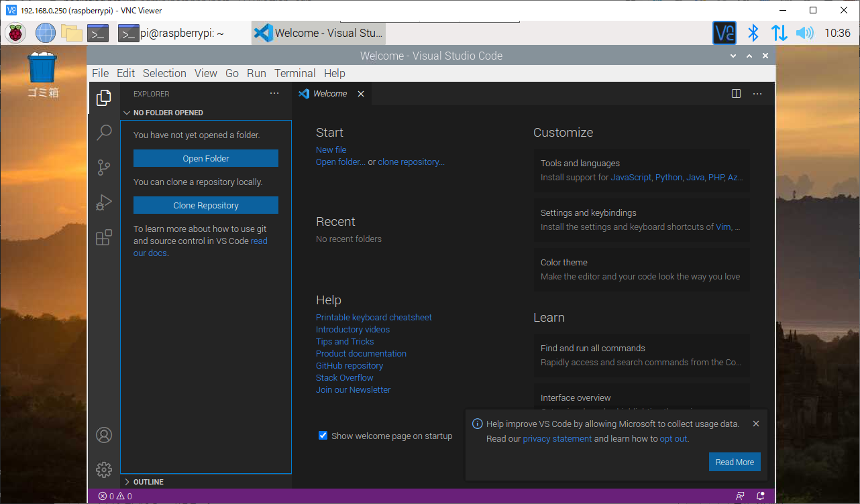860x504 pixels.
Task: Open the Extensions view
Action: point(104,237)
